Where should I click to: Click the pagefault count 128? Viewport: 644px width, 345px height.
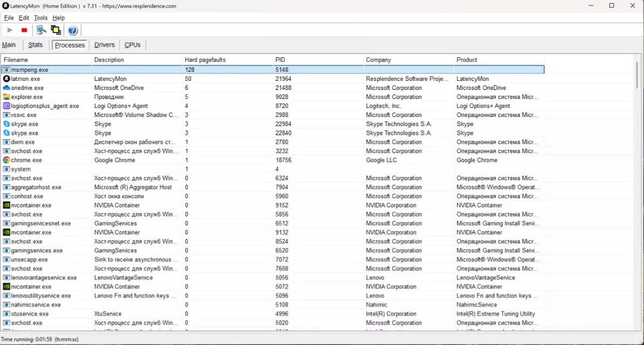189,70
